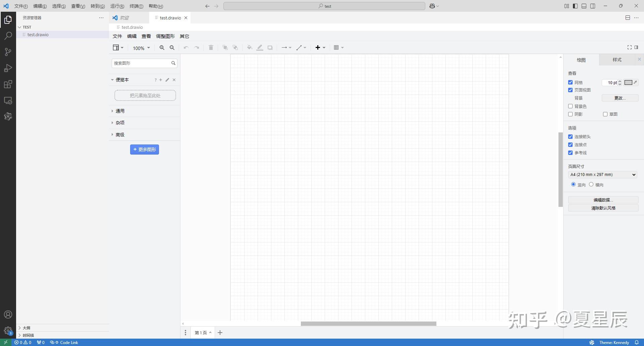The image size is (644, 346).
Task: Expand the 通用 shape section
Action: pyautogui.click(x=120, y=111)
